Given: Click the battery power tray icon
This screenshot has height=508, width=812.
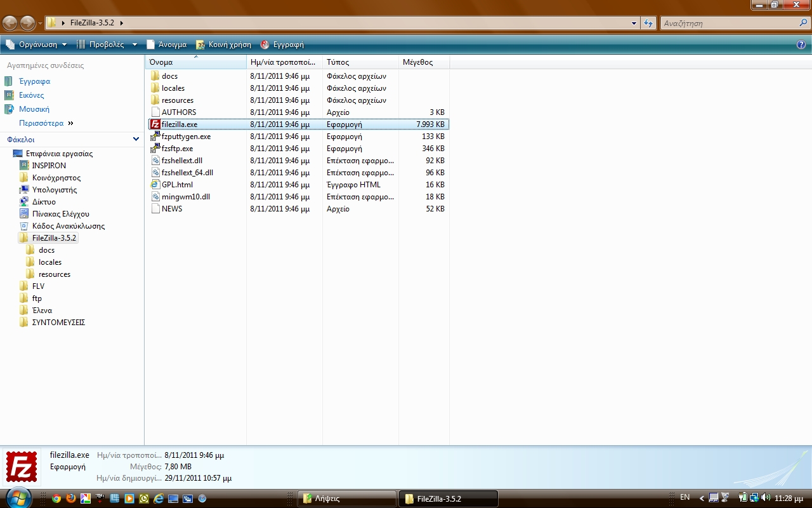Looking at the screenshot, I should pyautogui.click(x=743, y=497).
